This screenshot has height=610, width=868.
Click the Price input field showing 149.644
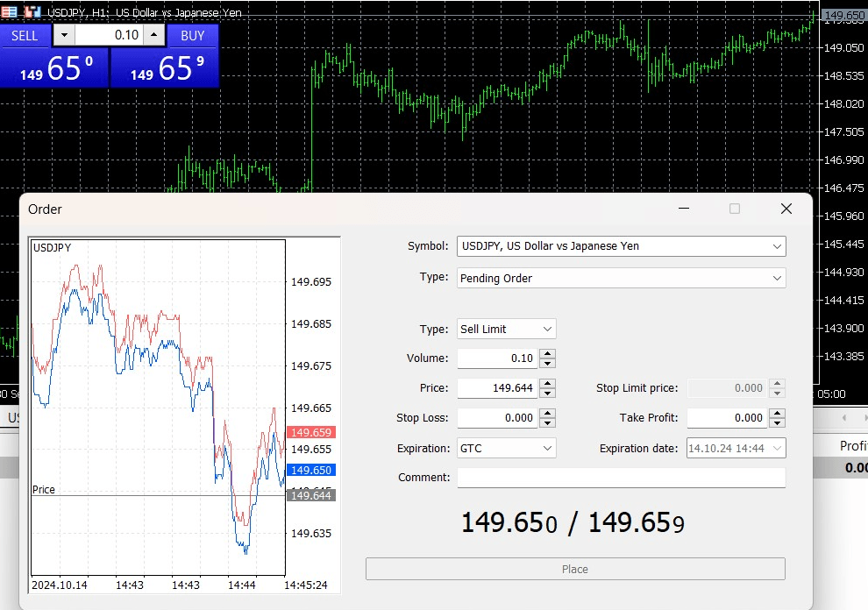point(496,388)
